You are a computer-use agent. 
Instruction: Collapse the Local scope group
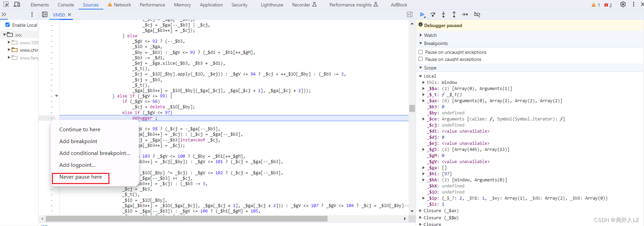420,76
